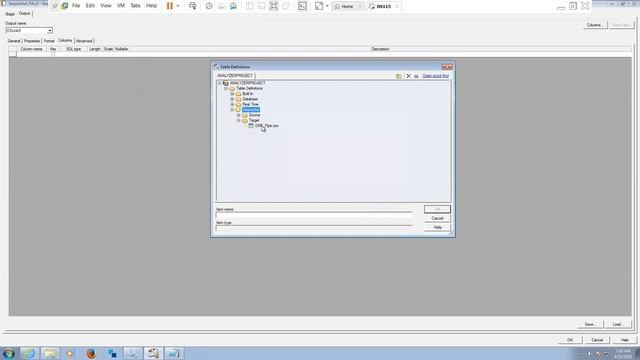Click the show sidebar layout icon
Viewport: 640px width, 360px height.
(x=250, y=6)
